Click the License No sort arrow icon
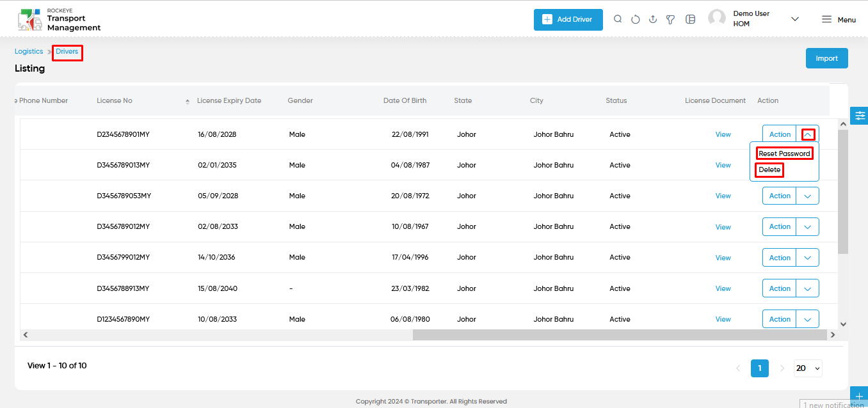Viewport: 868px width, 408px height. (188, 101)
